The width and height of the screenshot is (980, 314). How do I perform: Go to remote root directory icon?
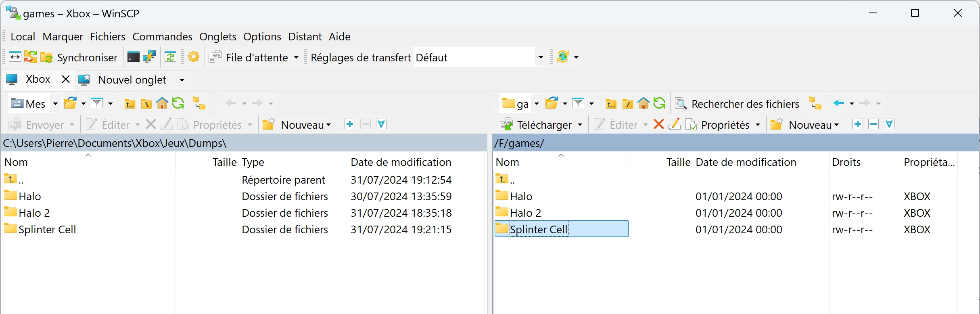tap(627, 104)
